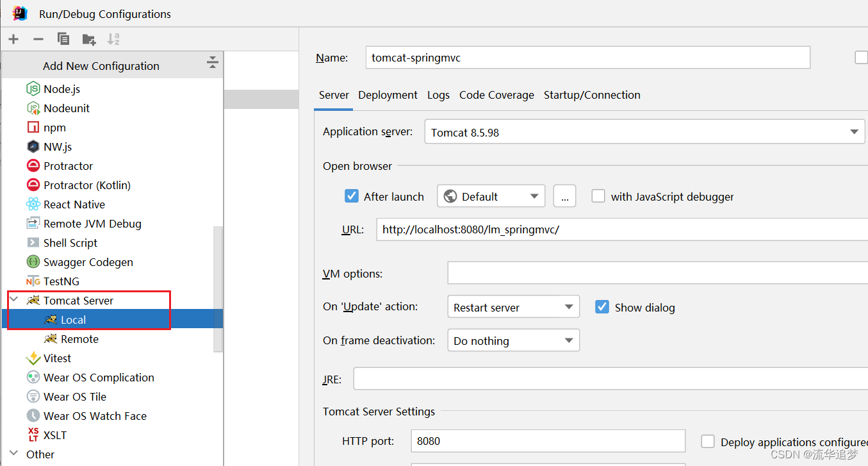Select the Swagger Codegen list entry

click(x=112, y=262)
